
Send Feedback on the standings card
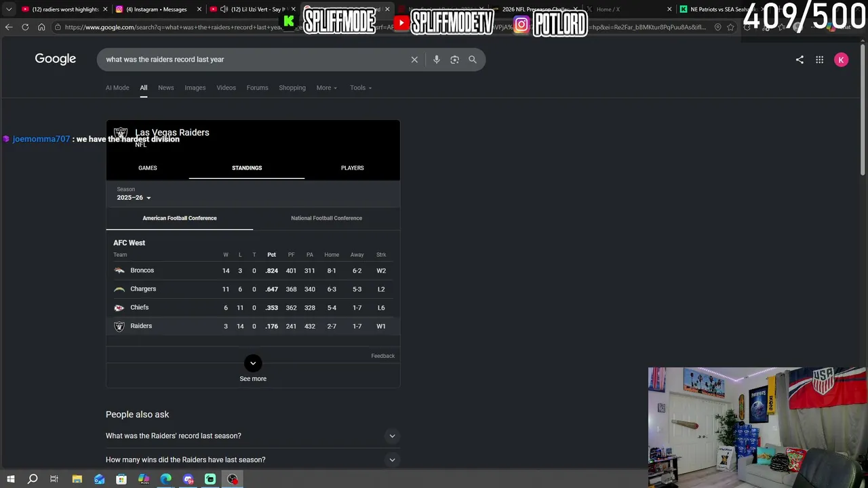click(382, 356)
